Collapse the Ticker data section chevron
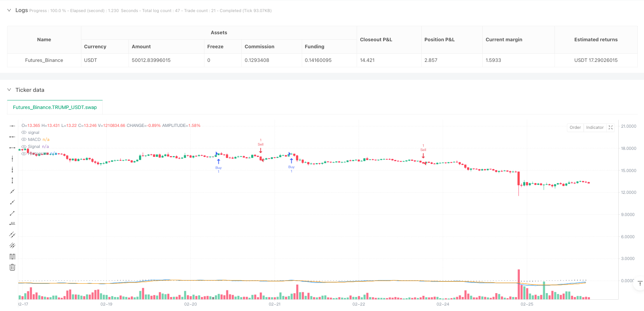Viewport: 644px width, 311px height. [x=9, y=90]
